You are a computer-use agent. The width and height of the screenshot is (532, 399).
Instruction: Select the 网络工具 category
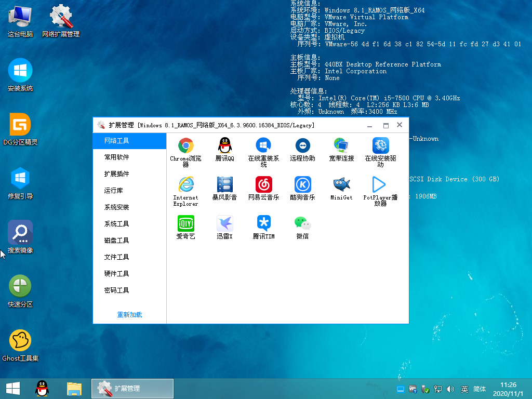(x=129, y=140)
